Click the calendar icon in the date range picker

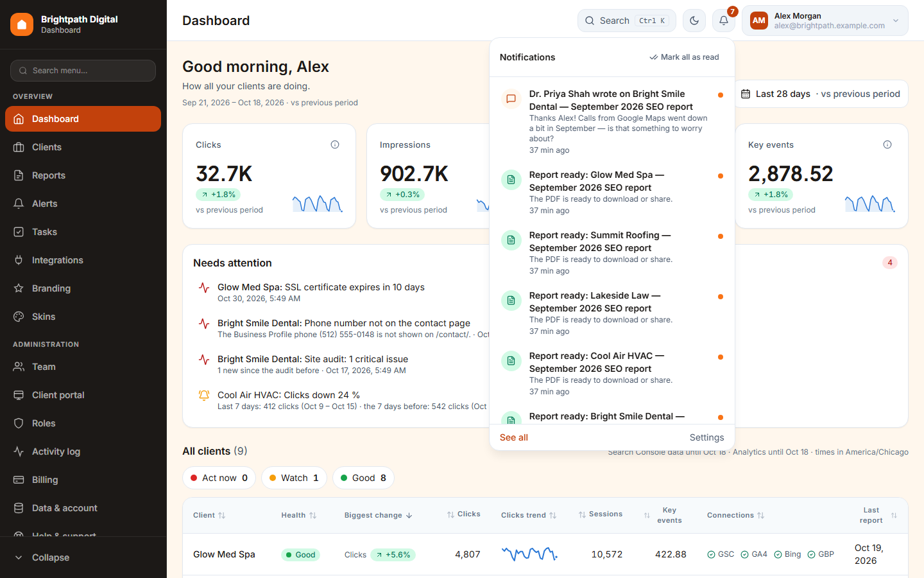(x=746, y=94)
